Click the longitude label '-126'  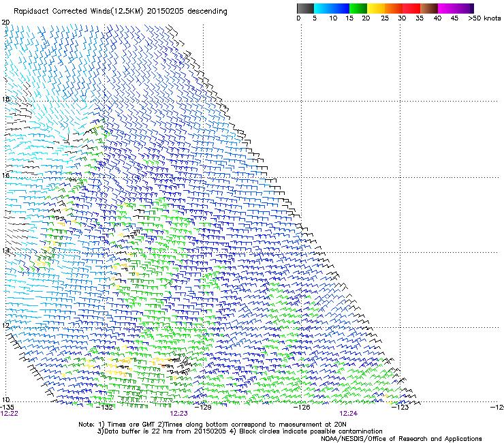point(302,407)
